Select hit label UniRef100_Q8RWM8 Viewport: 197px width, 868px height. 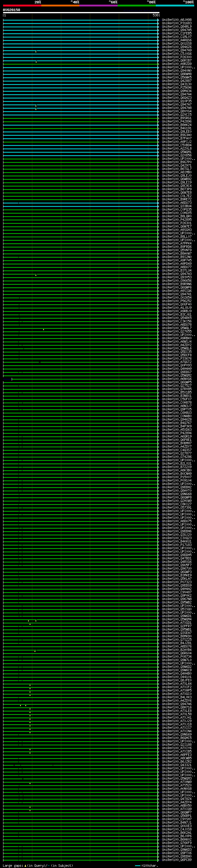tap(177, 74)
